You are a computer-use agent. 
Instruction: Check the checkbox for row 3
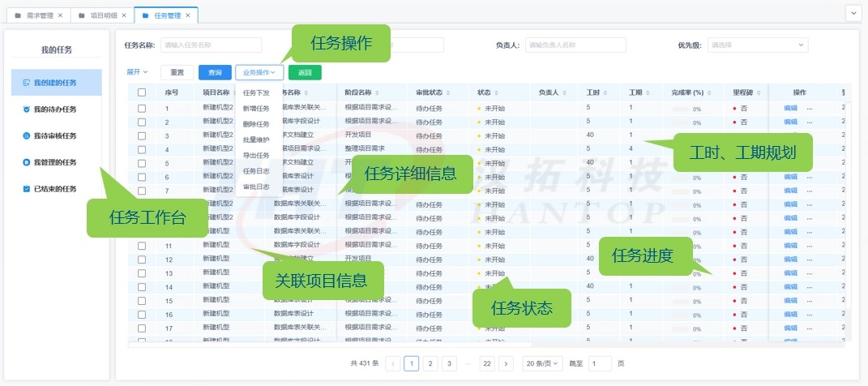[142, 135]
